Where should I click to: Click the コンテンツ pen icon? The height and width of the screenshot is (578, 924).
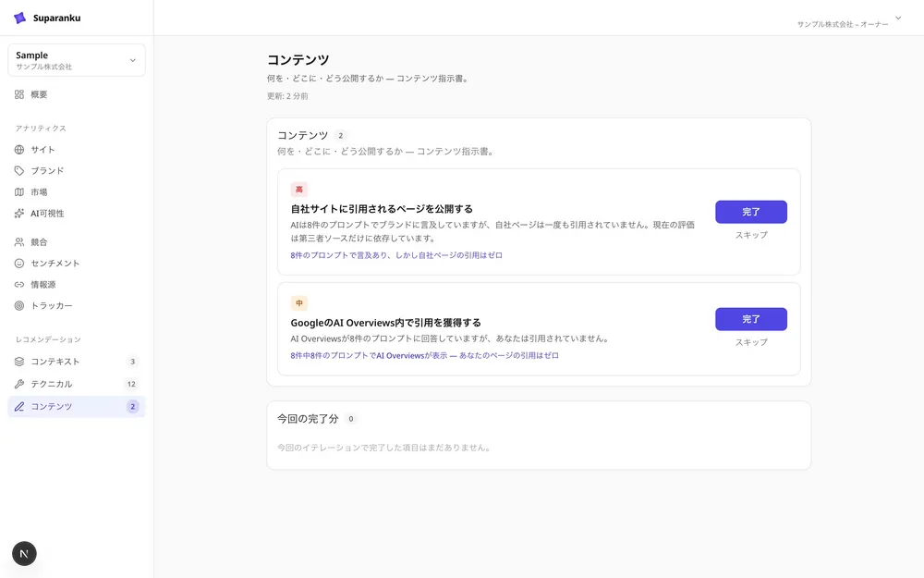point(19,406)
